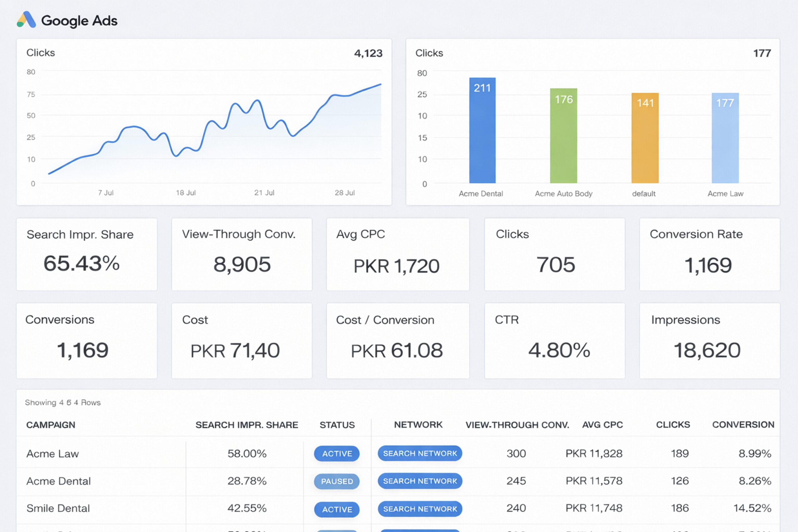Click the PAUSED badge for Acme Dental
Viewport: 798px width, 532px height.
[337, 481]
